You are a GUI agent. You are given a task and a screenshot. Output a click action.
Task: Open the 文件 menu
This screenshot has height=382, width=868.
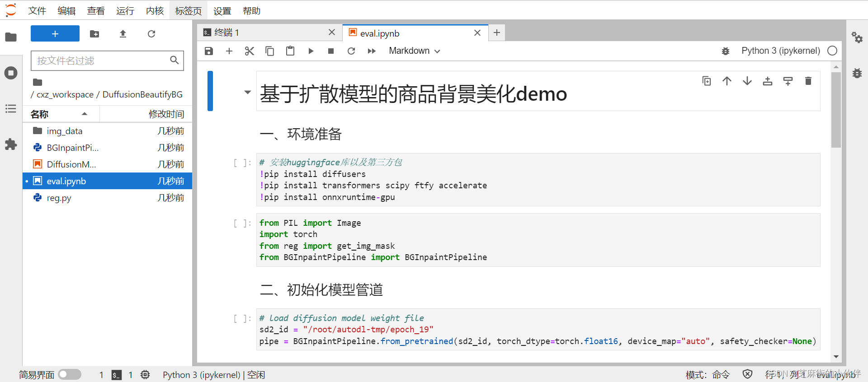click(x=37, y=10)
